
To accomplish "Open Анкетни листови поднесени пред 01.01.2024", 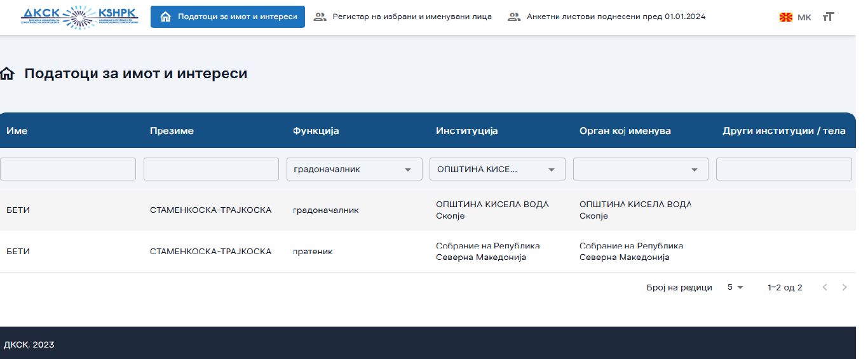I will coord(606,17).
